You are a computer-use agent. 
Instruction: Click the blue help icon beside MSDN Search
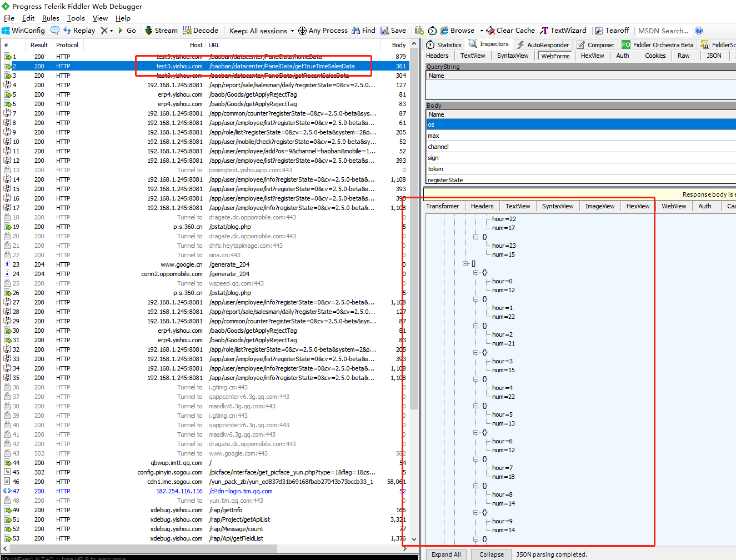(699, 31)
